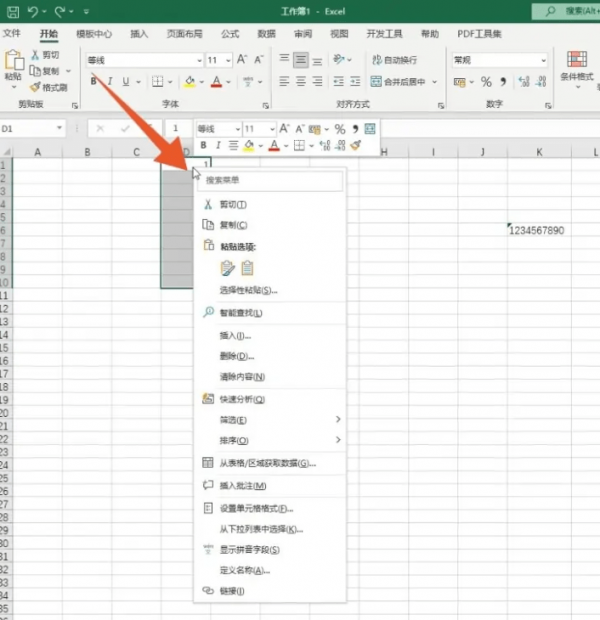Apply red font color in mini toolbar
Screen dimensions: 600x620
tap(274, 146)
